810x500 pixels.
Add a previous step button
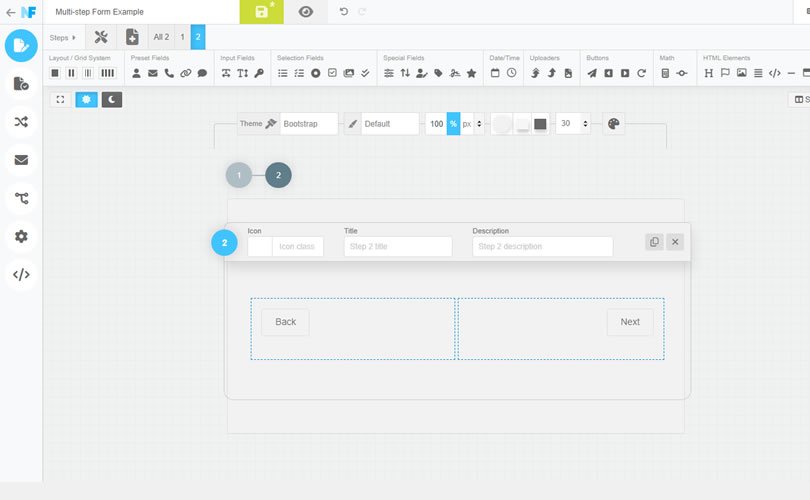point(609,73)
